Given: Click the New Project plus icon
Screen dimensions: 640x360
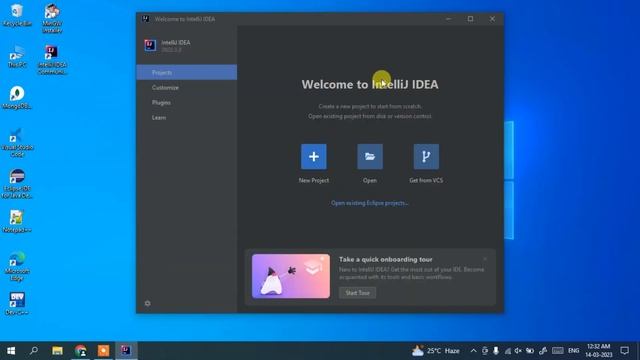Looking at the screenshot, I should (x=313, y=156).
